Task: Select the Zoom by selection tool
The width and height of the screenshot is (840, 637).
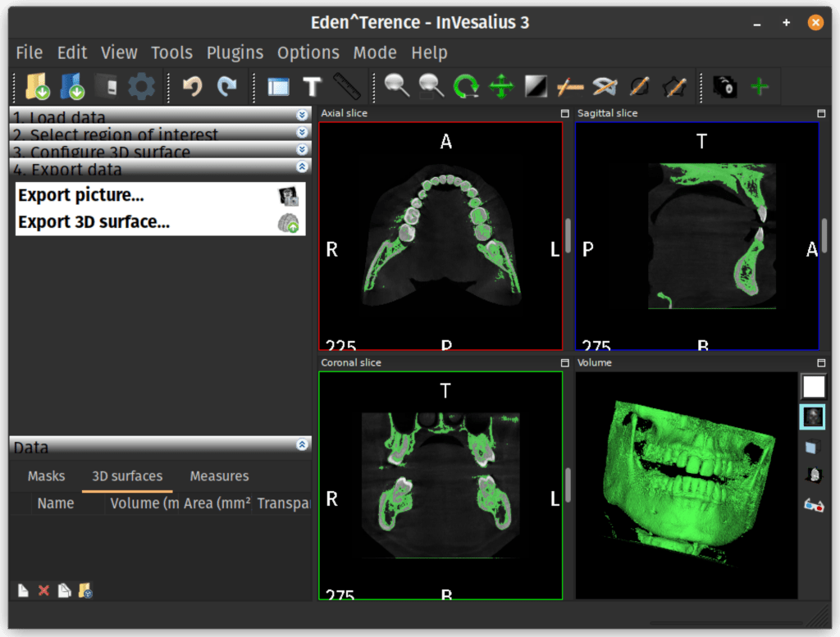Action: [x=431, y=86]
